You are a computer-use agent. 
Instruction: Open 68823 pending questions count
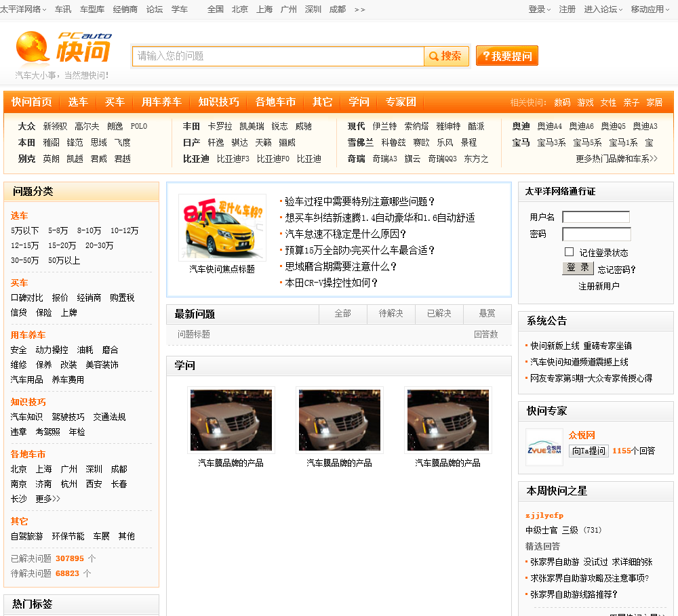[67, 573]
